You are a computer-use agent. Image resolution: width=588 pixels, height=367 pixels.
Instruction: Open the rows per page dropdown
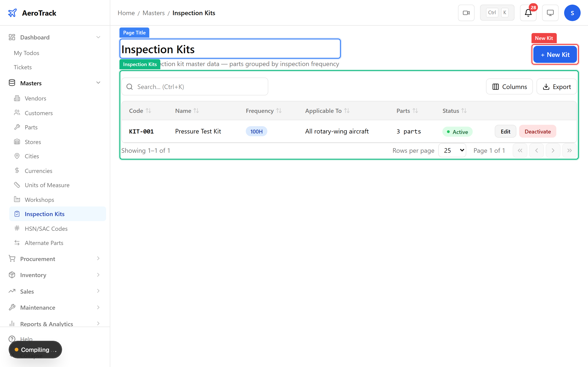[x=452, y=150]
